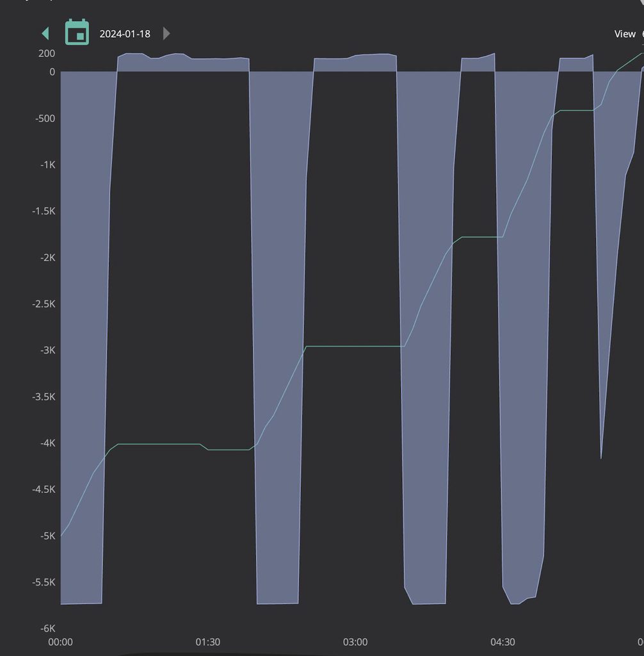
Task: Open the calendar date picker icon
Action: (77, 33)
